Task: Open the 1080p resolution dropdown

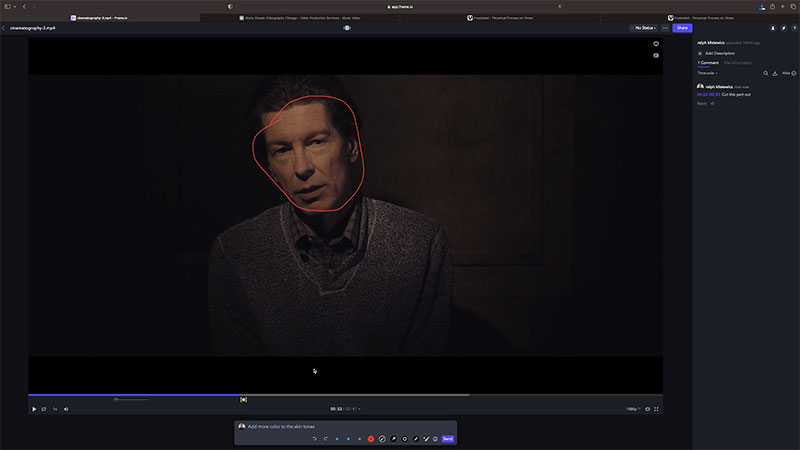Action: [633, 409]
